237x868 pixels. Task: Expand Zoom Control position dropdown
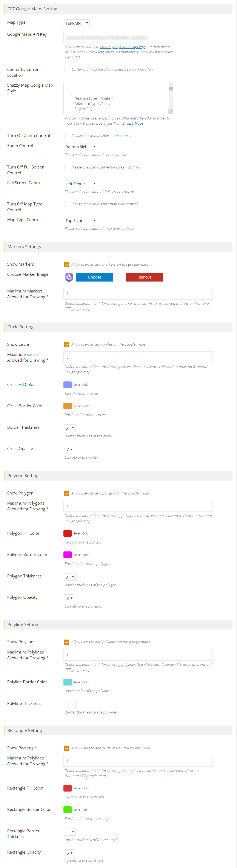[x=80, y=147]
